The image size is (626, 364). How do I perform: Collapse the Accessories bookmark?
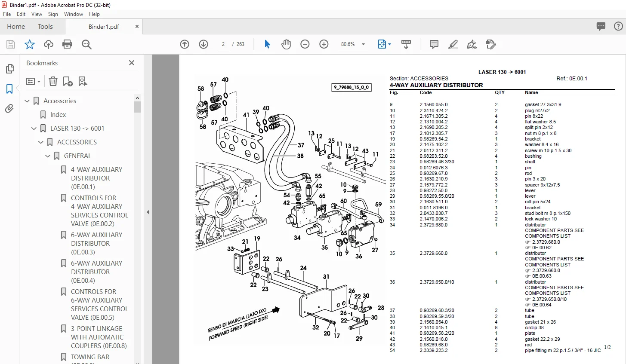pyautogui.click(x=27, y=101)
